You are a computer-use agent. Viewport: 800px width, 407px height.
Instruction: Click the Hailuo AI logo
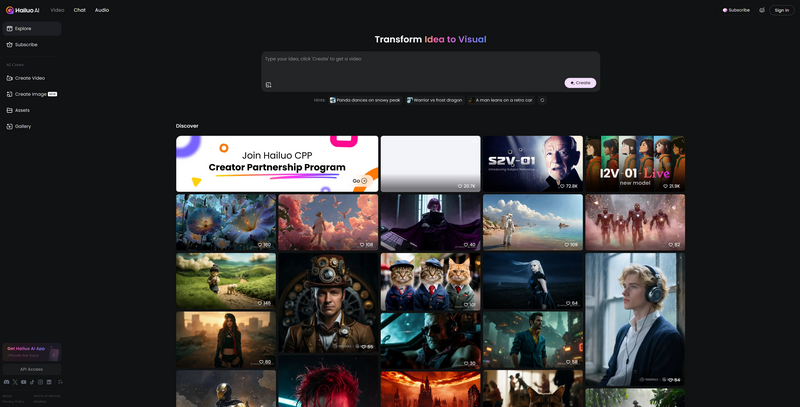tap(22, 10)
